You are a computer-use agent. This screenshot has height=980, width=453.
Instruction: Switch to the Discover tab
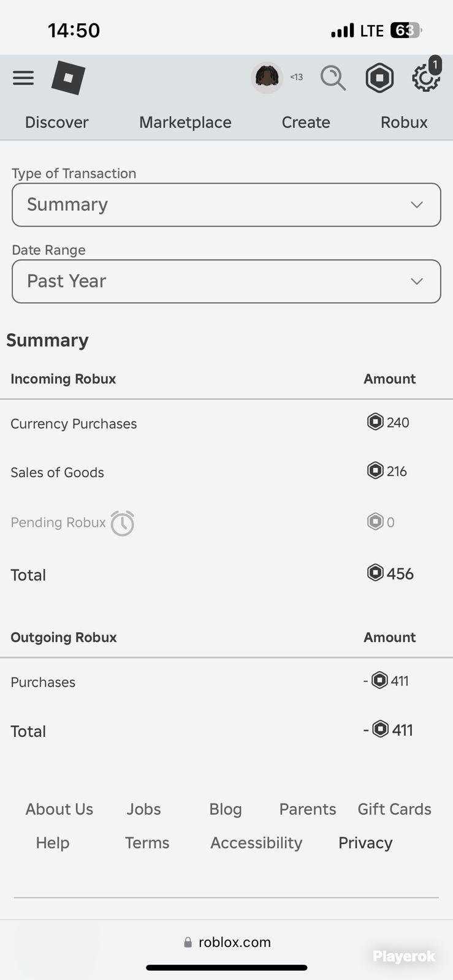(x=56, y=123)
